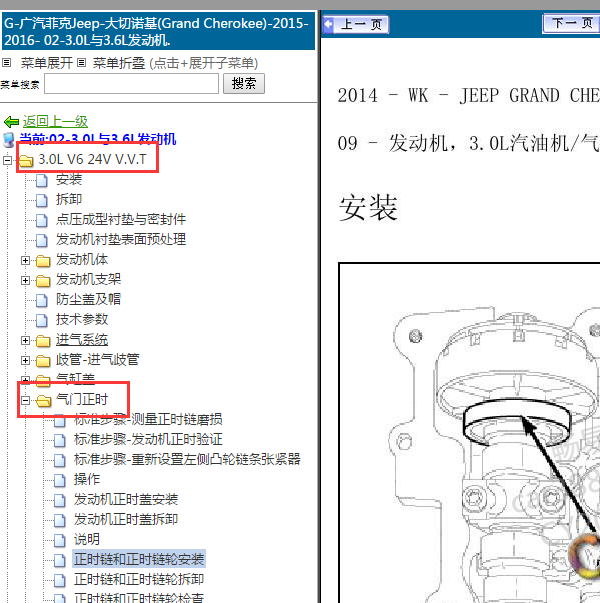Image resolution: width=600 pixels, height=603 pixels.
Task: Click the computer icon beside 当前:02-3.0L与3.6L发动机
Action: click(x=8, y=140)
